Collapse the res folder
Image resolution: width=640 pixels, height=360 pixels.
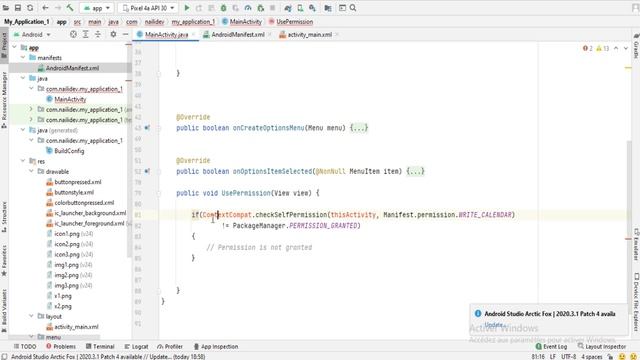click(x=23, y=161)
